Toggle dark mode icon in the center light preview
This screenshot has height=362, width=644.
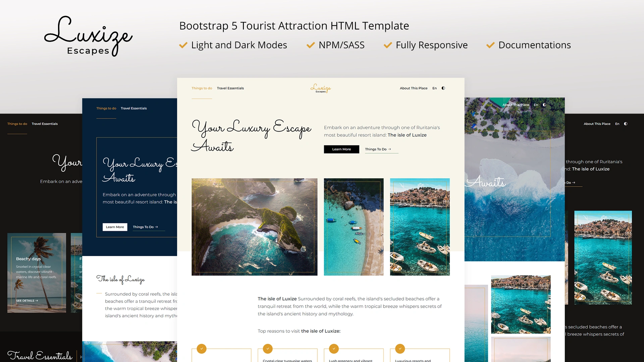443,88
